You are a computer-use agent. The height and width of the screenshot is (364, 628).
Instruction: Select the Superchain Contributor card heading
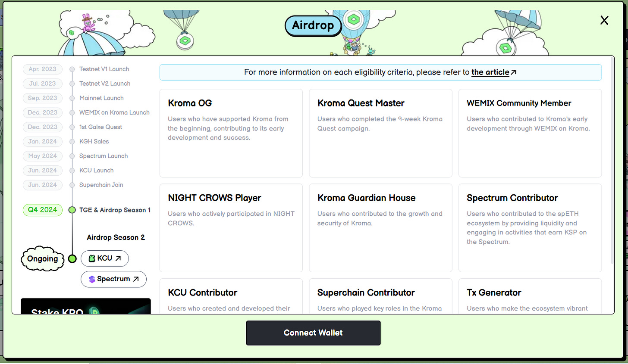point(366,292)
